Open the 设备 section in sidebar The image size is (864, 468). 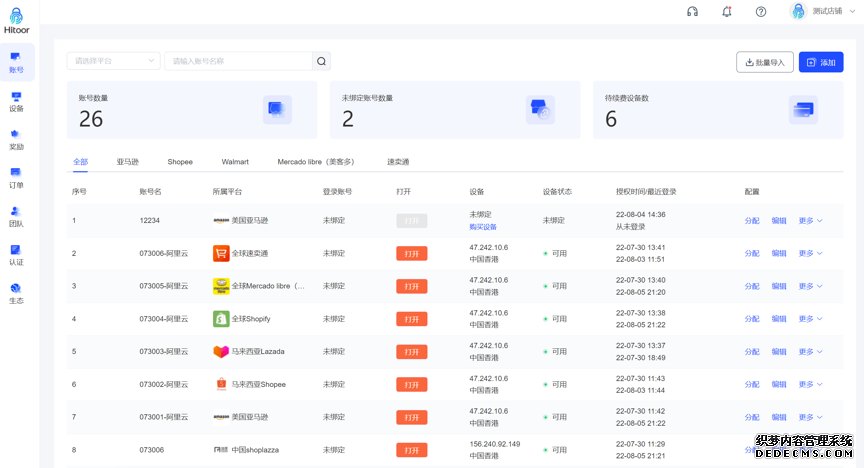click(16, 101)
